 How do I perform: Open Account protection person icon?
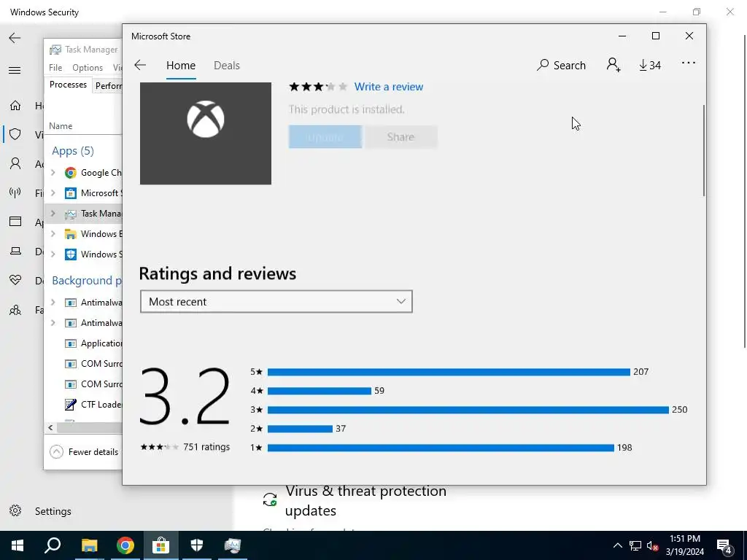pyautogui.click(x=15, y=164)
